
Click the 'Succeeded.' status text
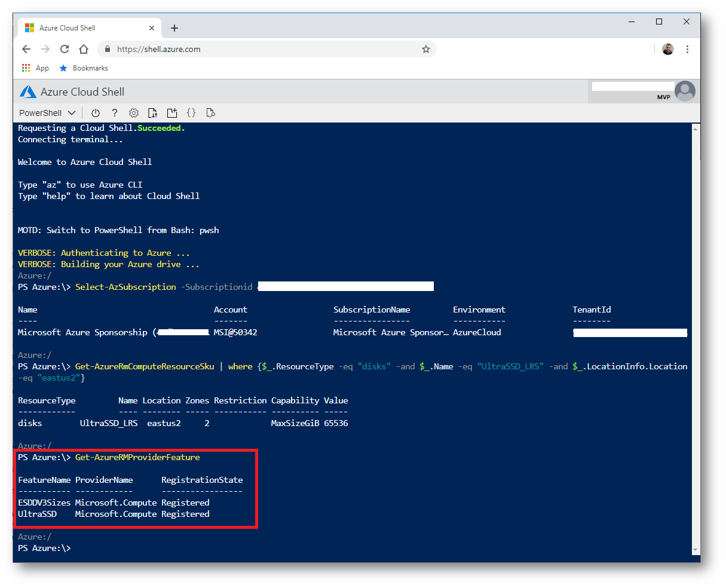pos(161,128)
